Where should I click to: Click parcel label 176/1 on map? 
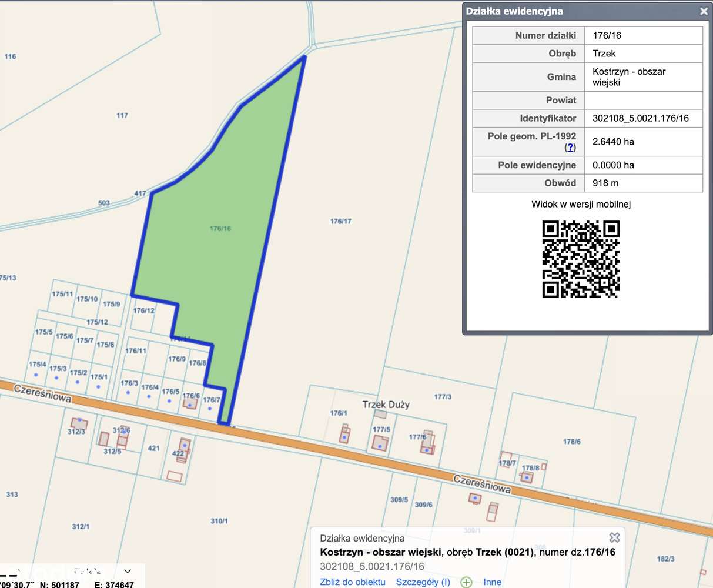click(339, 413)
